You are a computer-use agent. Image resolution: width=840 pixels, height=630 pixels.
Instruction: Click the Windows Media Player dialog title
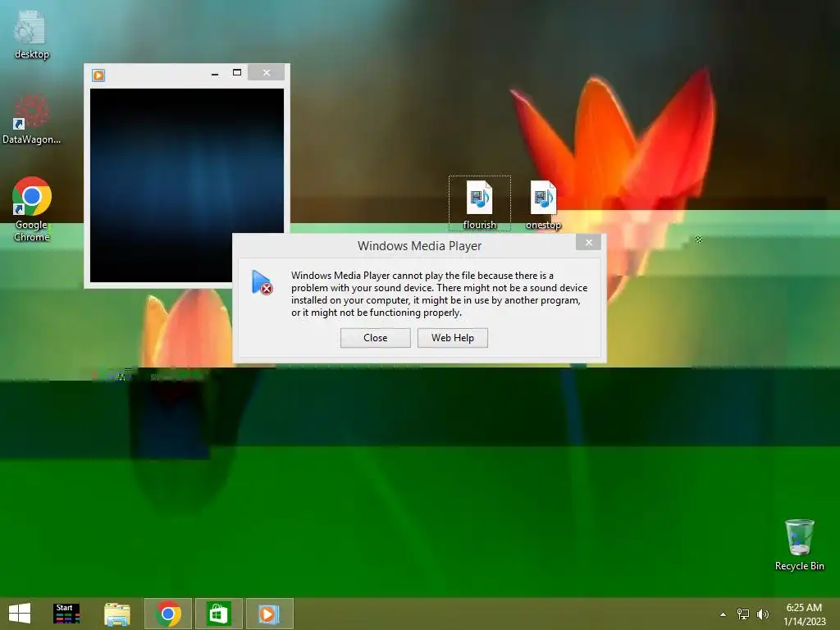419,246
